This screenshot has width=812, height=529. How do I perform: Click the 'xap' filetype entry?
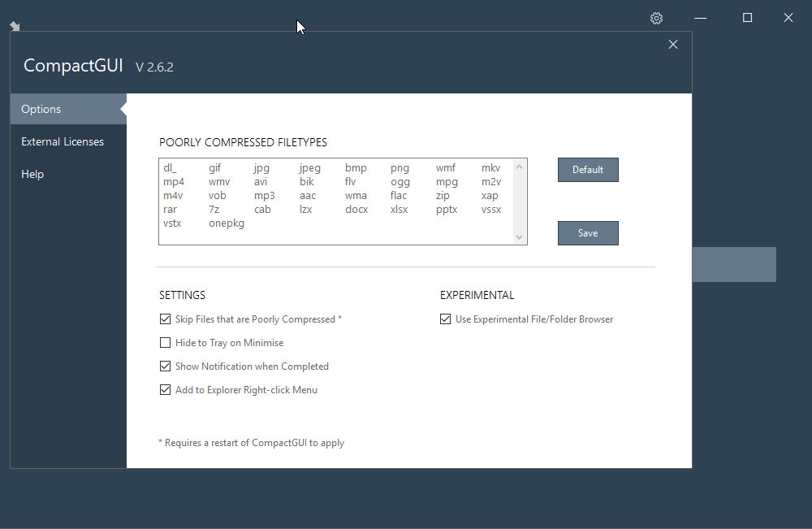click(x=490, y=196)
